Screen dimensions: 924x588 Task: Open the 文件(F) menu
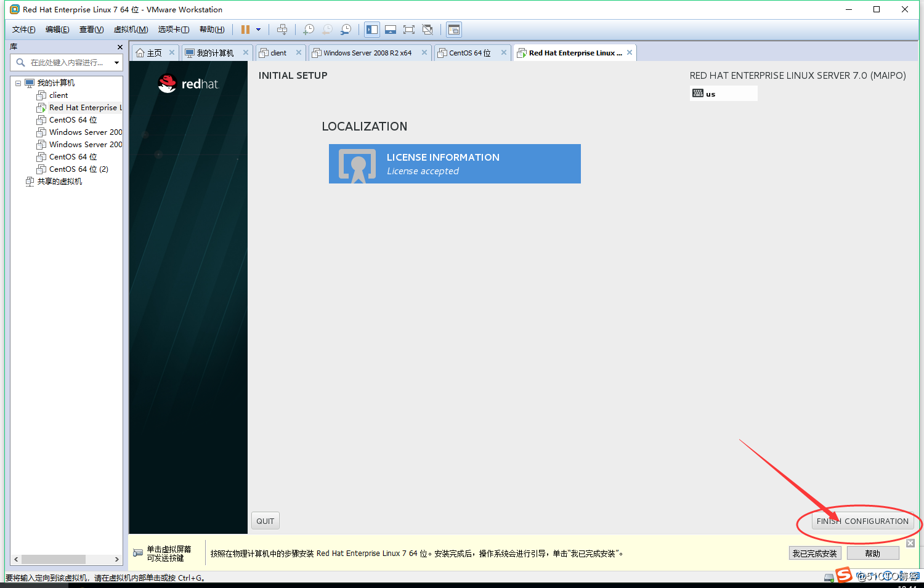pos(23,30)
